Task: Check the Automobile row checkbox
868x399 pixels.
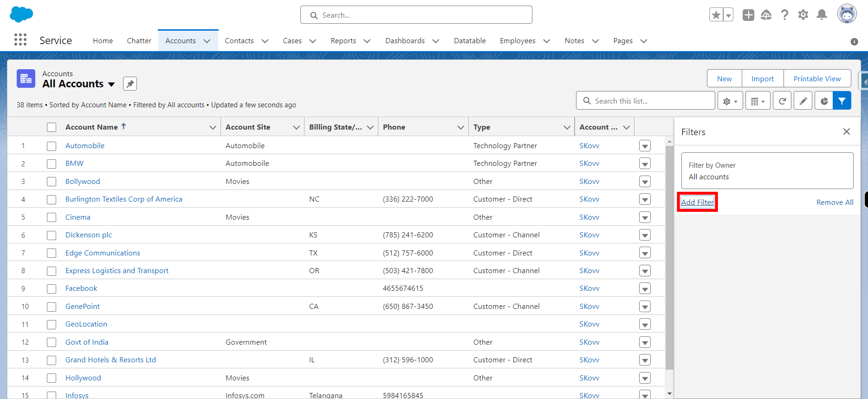Action: (x=52, y=146)
